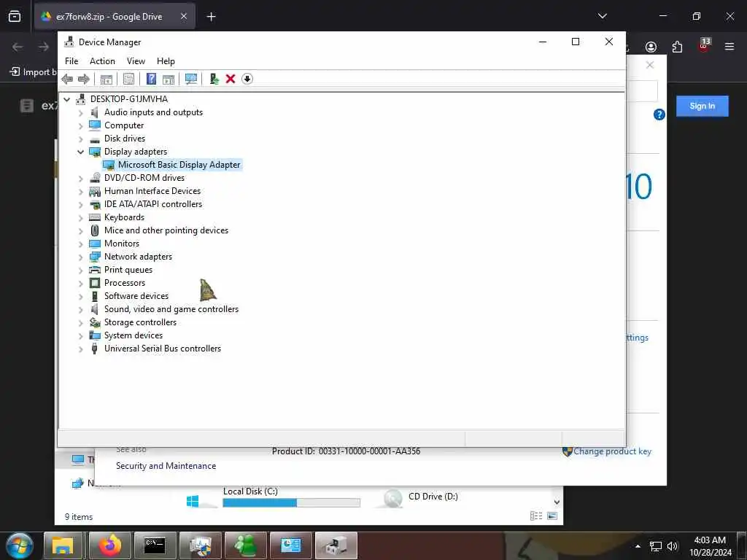This screenshot has width=747, height=560.
Task: Click the DVD/CD-ROM drives disc icon
Action: coord(95,178)
